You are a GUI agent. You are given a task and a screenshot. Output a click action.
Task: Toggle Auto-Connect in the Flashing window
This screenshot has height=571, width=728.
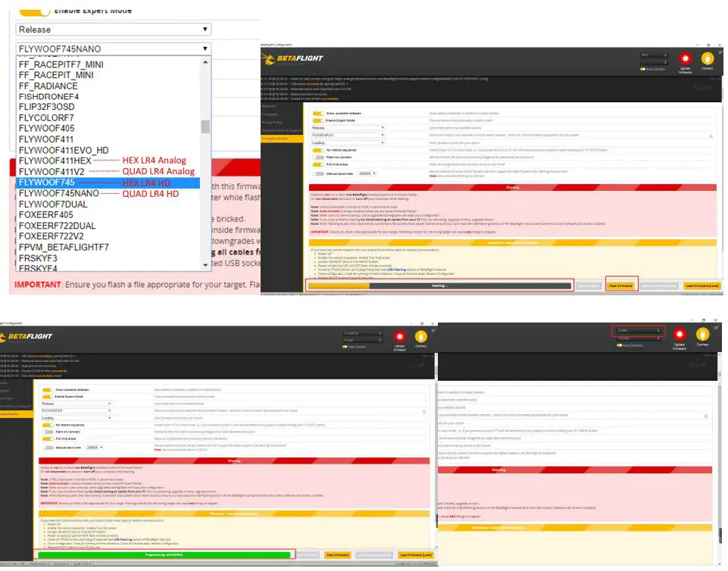pos(642,69)
